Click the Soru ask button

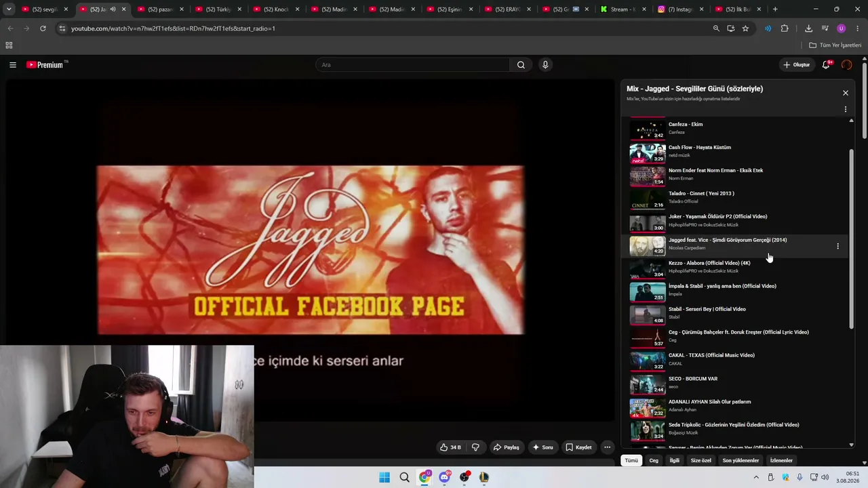coord(542,447)
